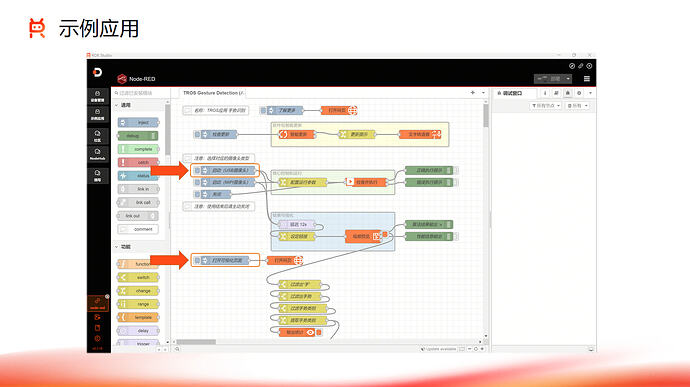Open the flow list dropdown next to the plus icon
This screenshot has width=690, height=387.
tap(483, 93)
